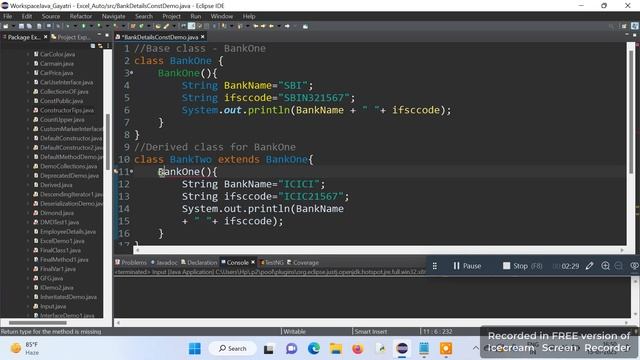Open the Run menu
640x360 pixels.
click(x=196, y=16)
